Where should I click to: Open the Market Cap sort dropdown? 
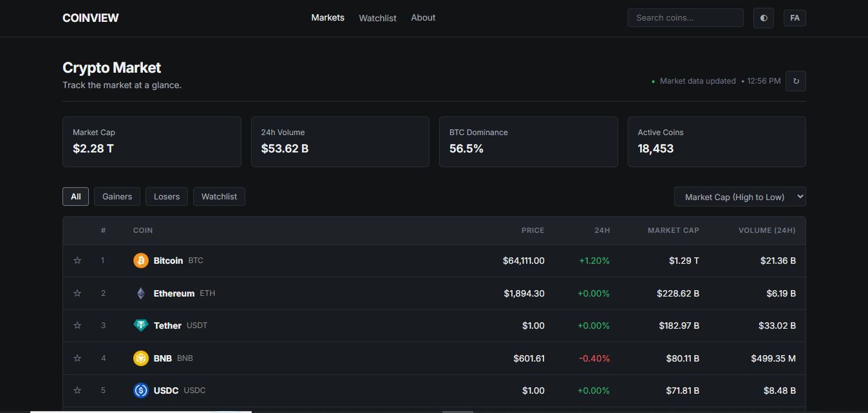coord(740,197)
